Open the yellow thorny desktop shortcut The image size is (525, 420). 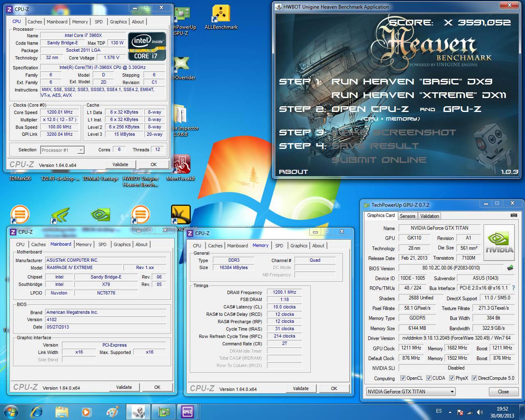(x=180, y=215)
